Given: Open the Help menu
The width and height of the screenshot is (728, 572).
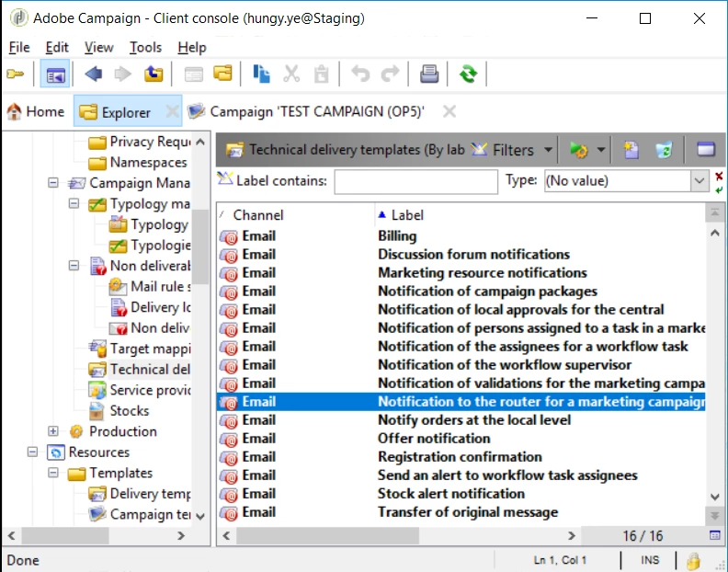Looking at the screenshot, I should (192, 48).
